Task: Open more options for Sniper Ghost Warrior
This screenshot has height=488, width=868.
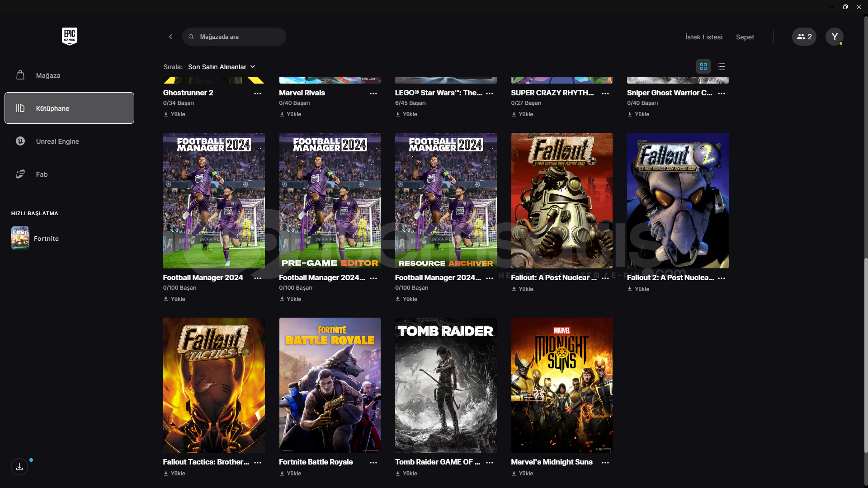Action: point(722,93)
